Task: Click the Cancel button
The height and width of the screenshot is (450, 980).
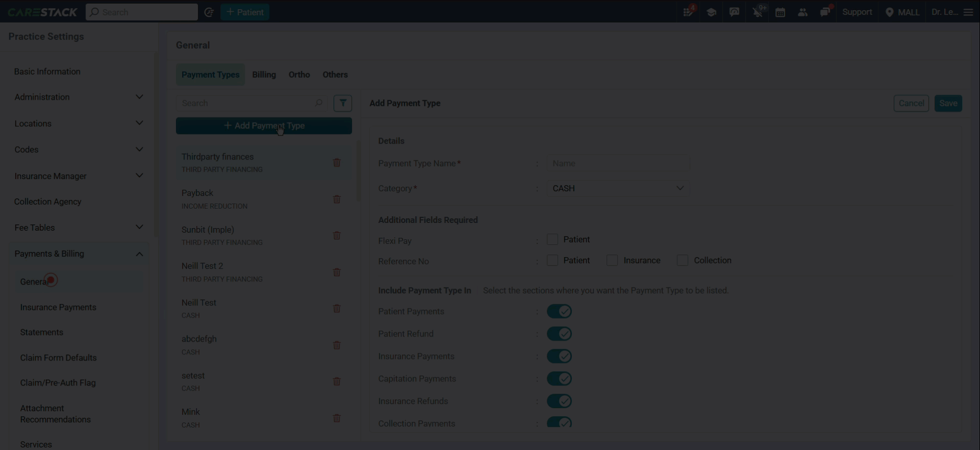Action: [x=911, y=103]
